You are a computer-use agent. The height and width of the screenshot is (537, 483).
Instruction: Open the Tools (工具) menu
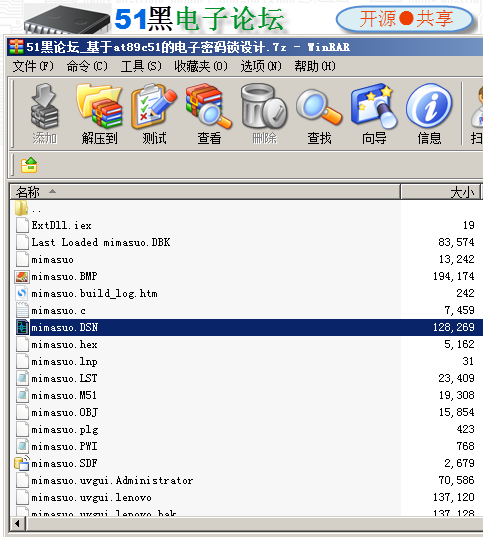[141, 66]
